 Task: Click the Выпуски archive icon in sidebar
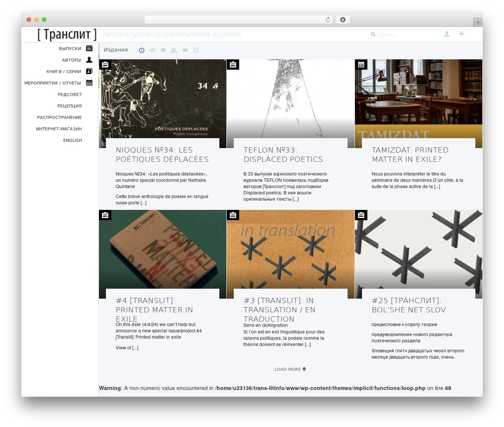(x=89, y=48)
